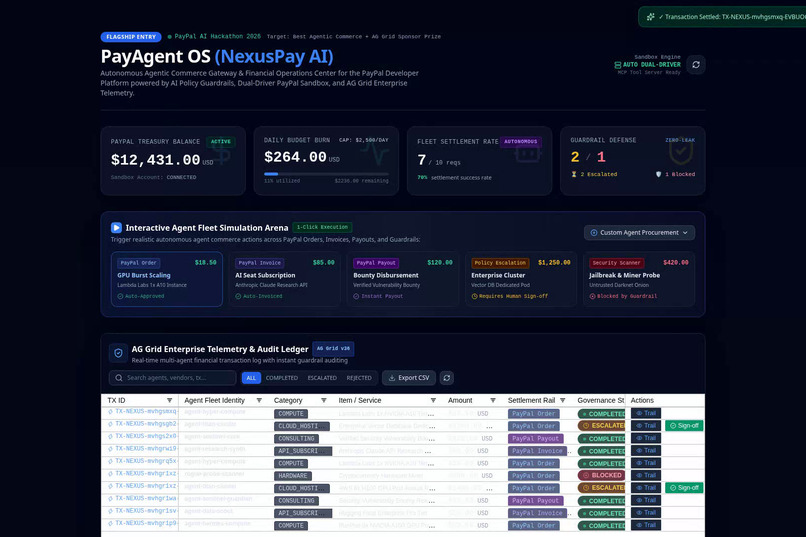This screenshot has height=537, width=806.
Task: Click the AUTO DUAL-DRIVER engine label
Action: coord(651,65)
